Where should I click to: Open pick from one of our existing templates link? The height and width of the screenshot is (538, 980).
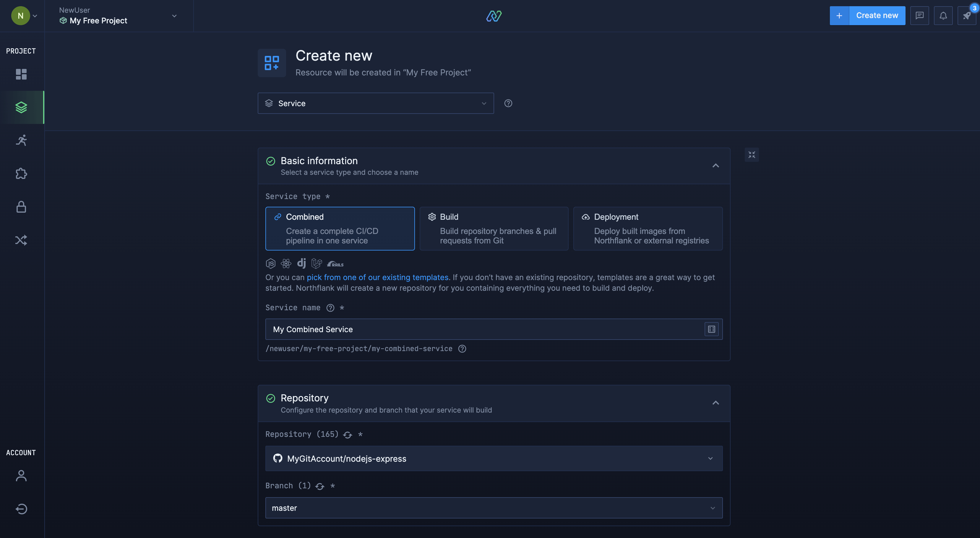(x=377, y=277)
